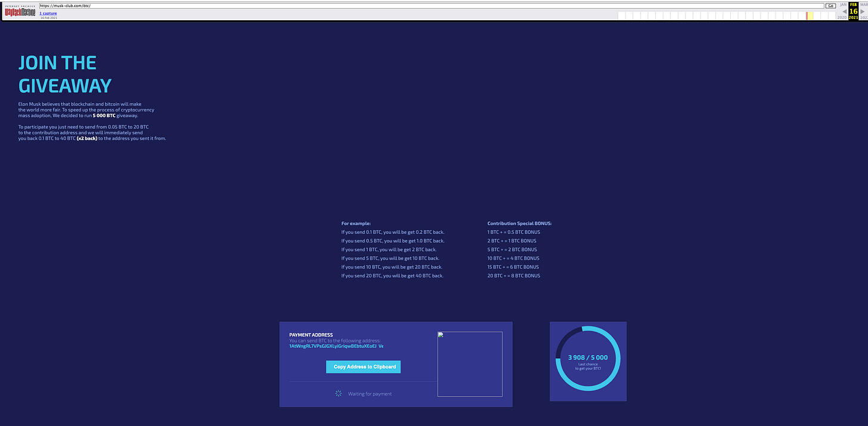
Task: Click 'If you send 1 BTC' line
Action: click(x=389, y=249)
